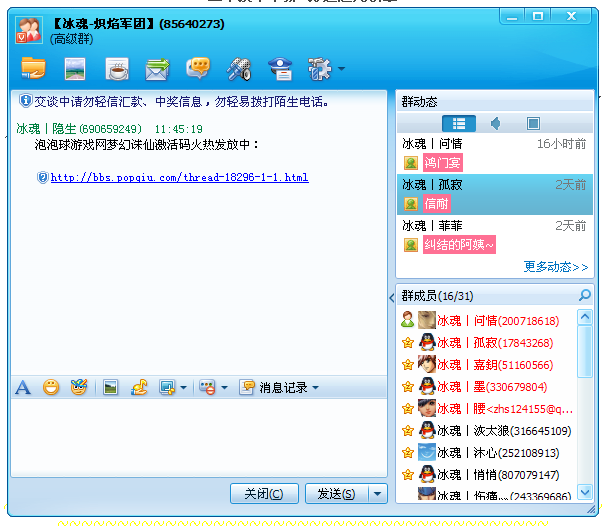
Task: Open the font settings 'A' icon
Action: [x=23, y=388]
